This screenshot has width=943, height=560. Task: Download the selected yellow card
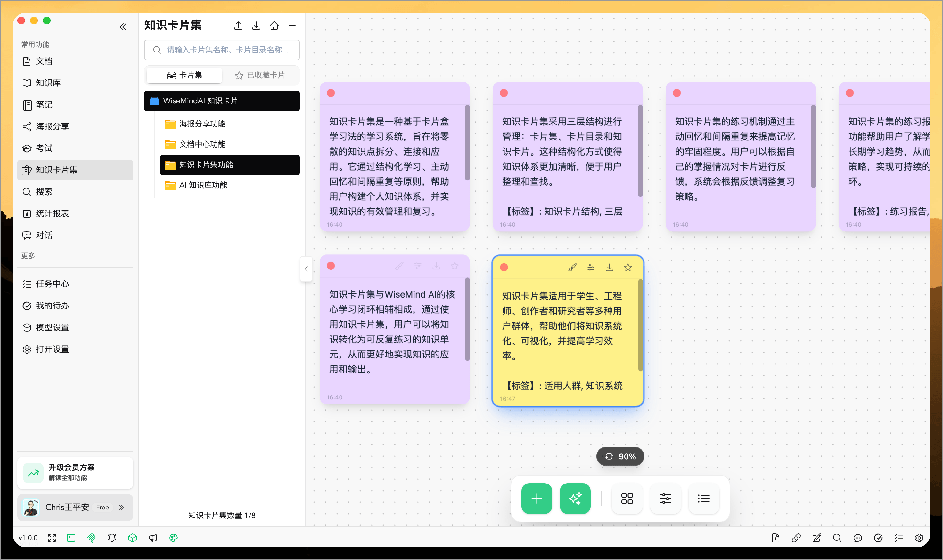[609, 267]
